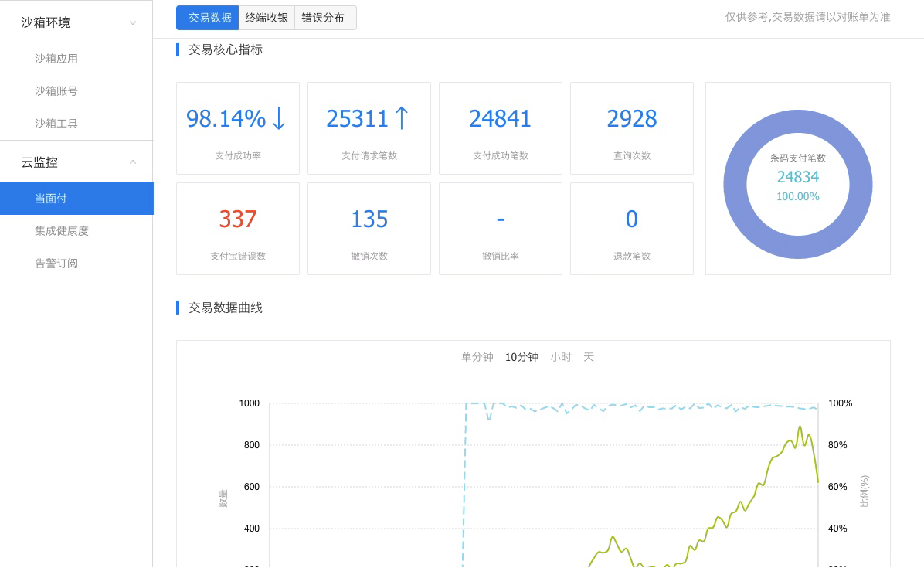Image resolution: width=924 pixels, height=568 pixels.
Task: Click the 100.00% label in donut
Action: pyautogui.click(x=798, y=197)
